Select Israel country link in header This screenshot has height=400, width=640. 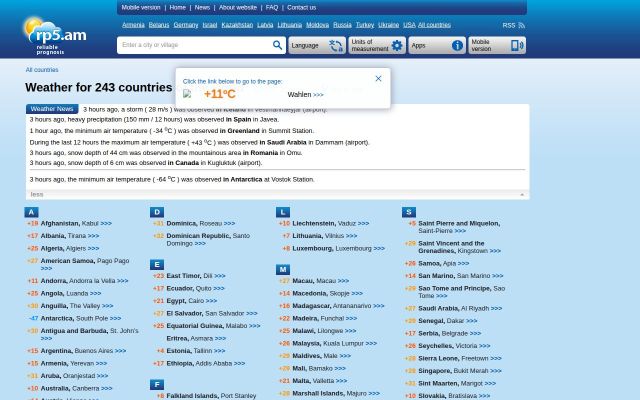tap(210, 25)
